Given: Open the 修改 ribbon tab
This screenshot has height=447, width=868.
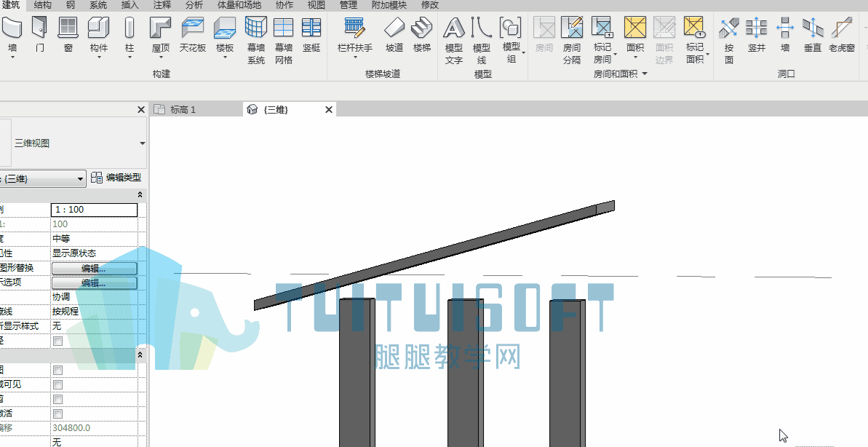Looking at the screenshot, I should [x=429, y=5].
